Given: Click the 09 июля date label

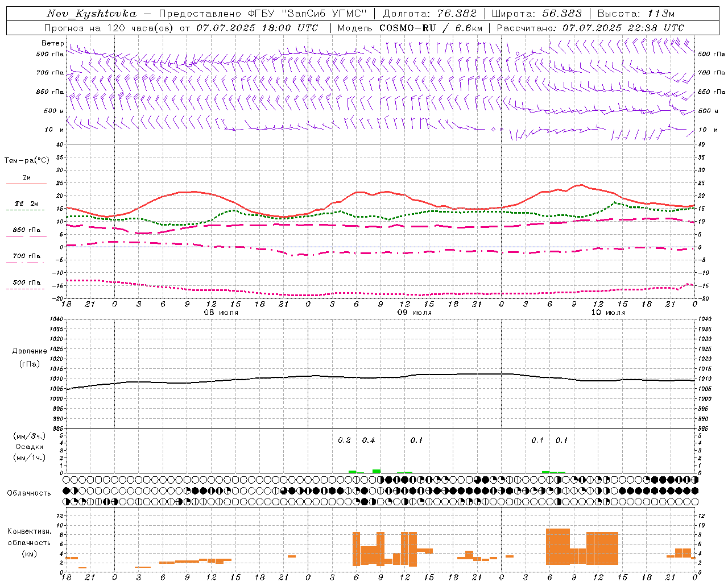Looking at the screenshot, I should (x=415, y=313).
